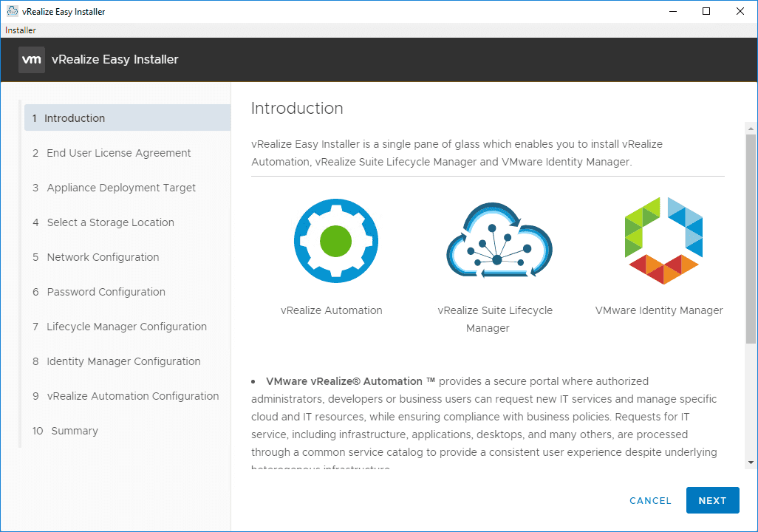Image resolution: width=758 pixels, height=532 pixels.
Task: Open the End User License Agreement step
Action: tap(119, 152)
